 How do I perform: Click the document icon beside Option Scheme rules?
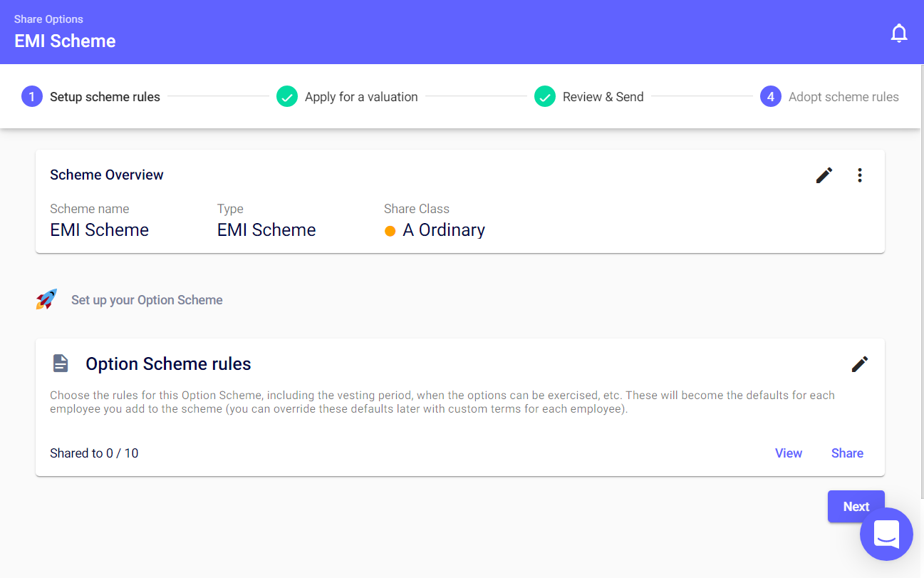tap(60, 363)
